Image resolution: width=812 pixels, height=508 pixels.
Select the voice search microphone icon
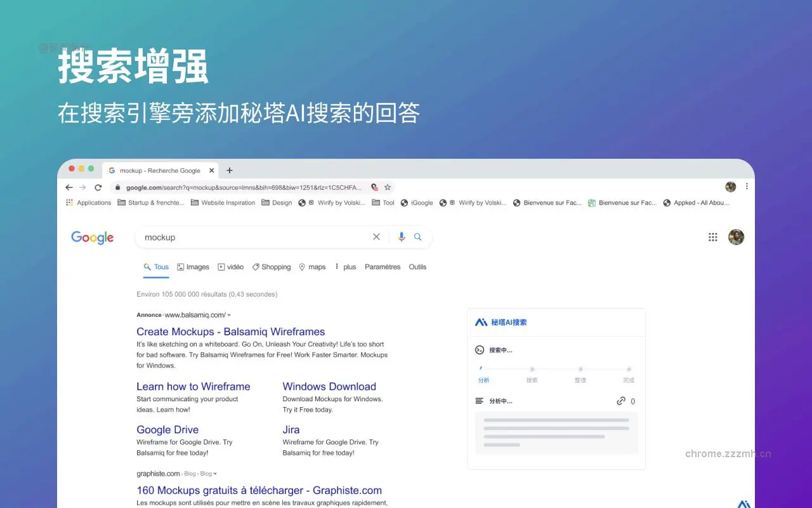pyautogui.click(x=401, y=236)
